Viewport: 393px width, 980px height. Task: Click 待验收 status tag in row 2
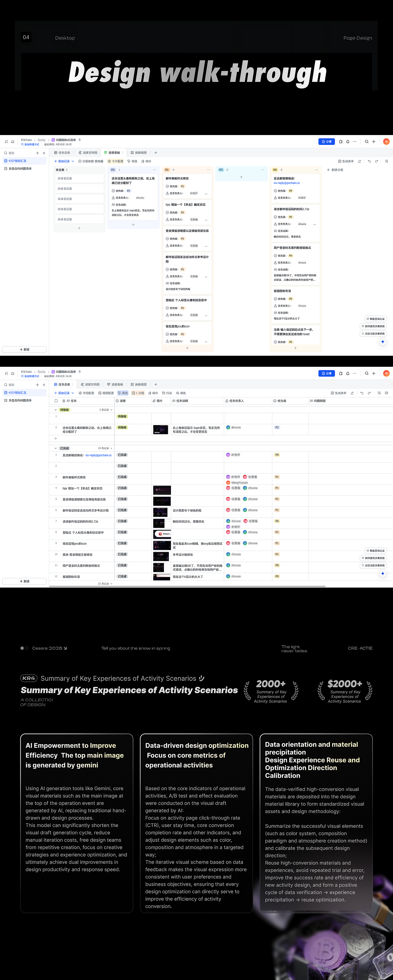(x=122, y=428)
